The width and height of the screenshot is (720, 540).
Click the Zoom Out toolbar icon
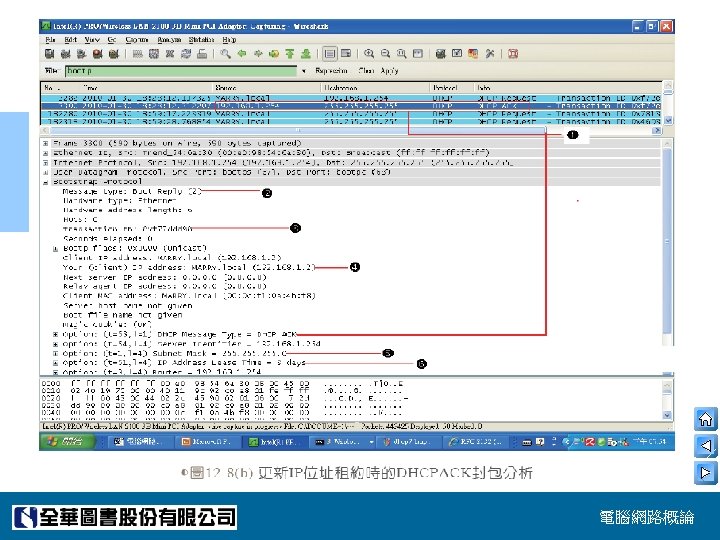pyautogui.click(x=385, y=54)
